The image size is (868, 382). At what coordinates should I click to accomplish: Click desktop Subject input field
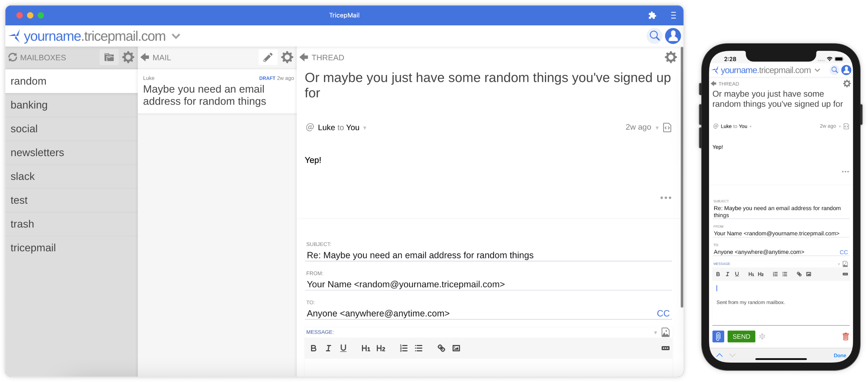pos(488,255)
